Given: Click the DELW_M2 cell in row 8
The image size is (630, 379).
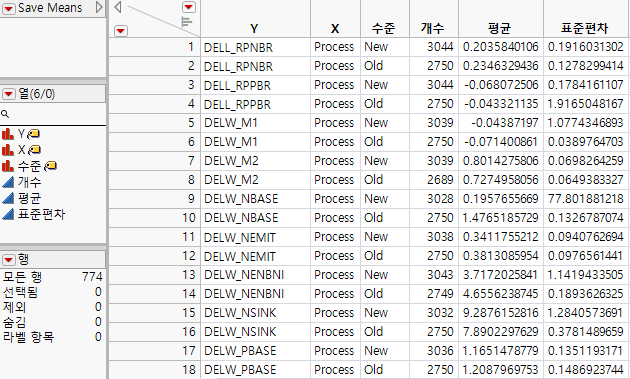Looking at the screenshot, I should (x=255, y=180).
